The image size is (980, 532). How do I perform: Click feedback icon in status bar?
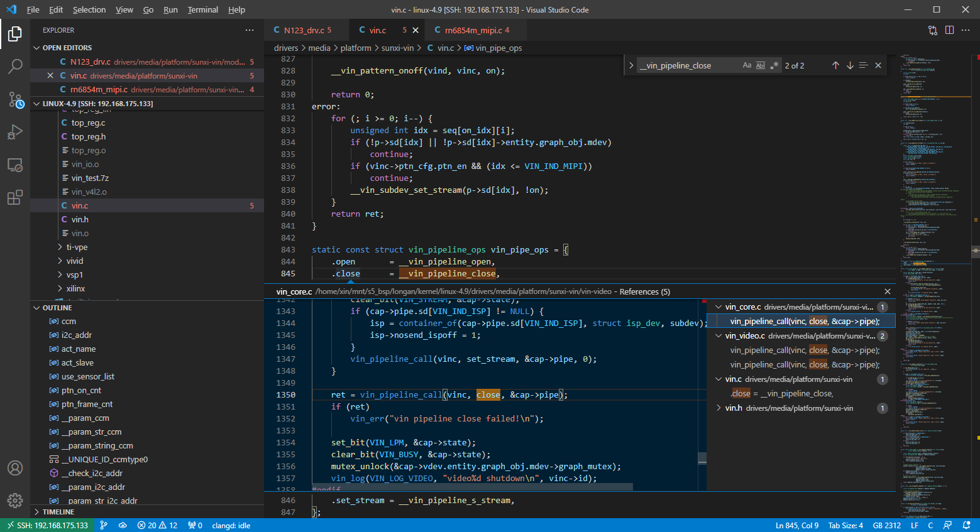click(x=947, y=525)
